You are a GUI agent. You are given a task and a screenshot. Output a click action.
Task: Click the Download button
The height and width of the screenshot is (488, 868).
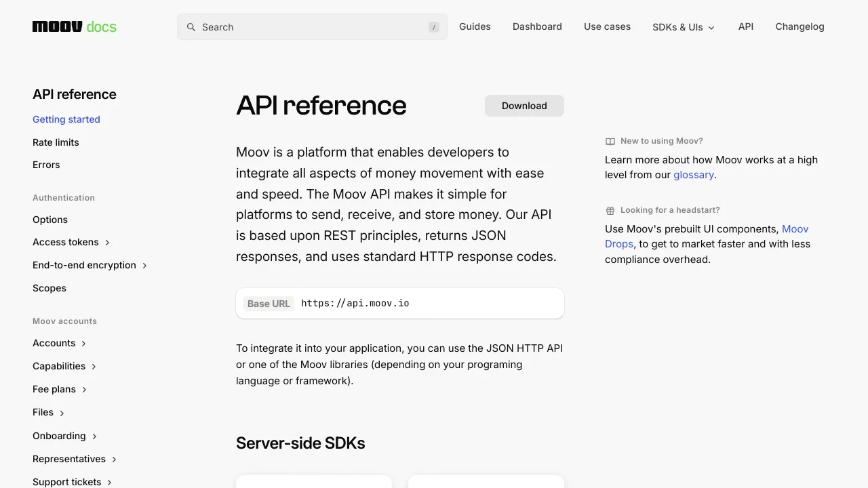coord(524,106)
